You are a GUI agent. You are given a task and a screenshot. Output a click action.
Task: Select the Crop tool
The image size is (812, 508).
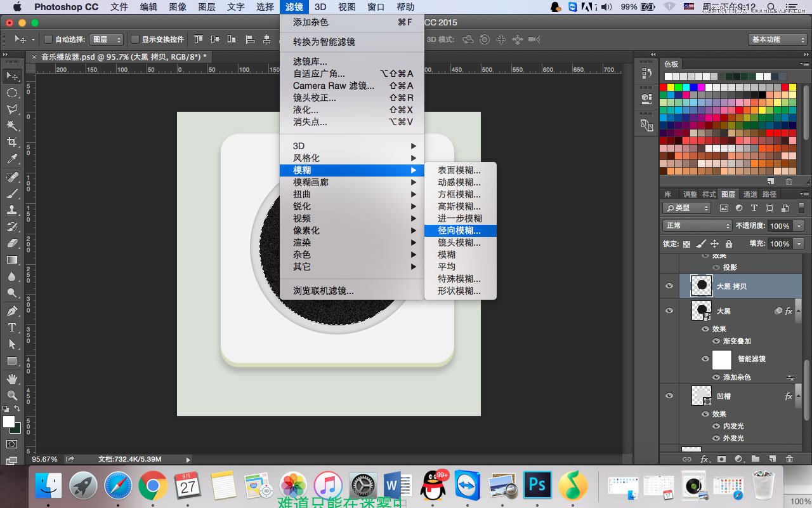coord(12,142)
